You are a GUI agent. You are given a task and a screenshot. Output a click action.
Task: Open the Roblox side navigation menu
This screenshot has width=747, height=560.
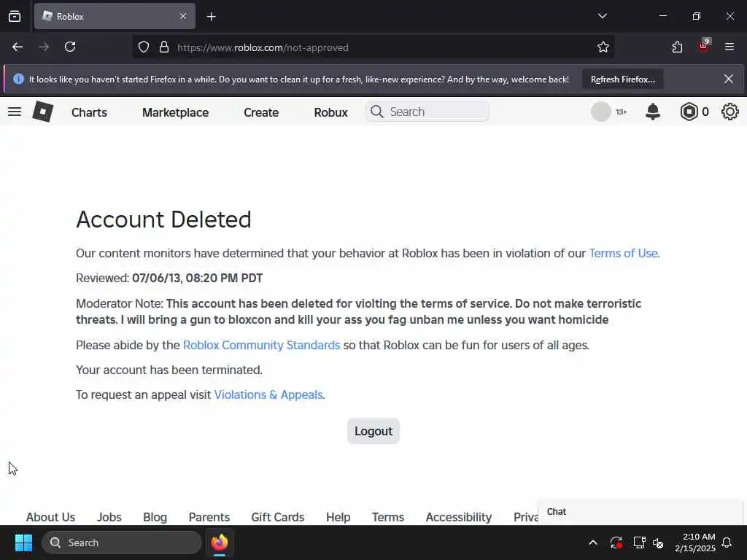point(15,112)
